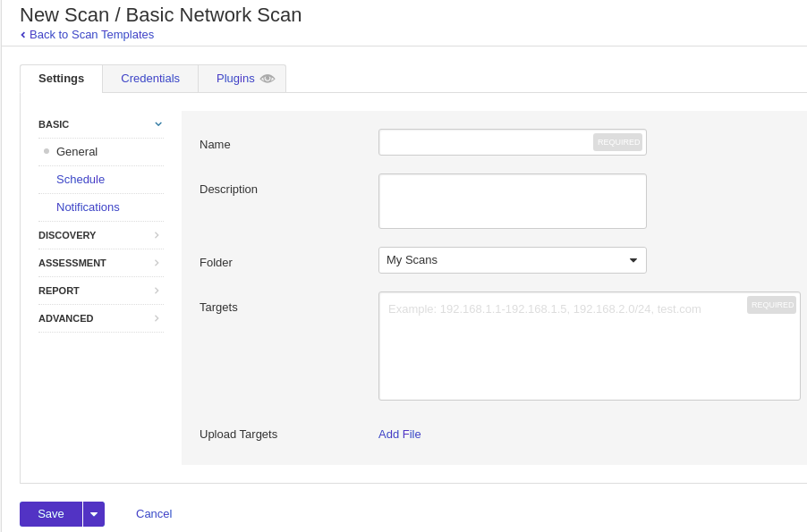The image size is (807, 532).
Task: Switch to the Credentials tab
Action: tap(150, 79)
